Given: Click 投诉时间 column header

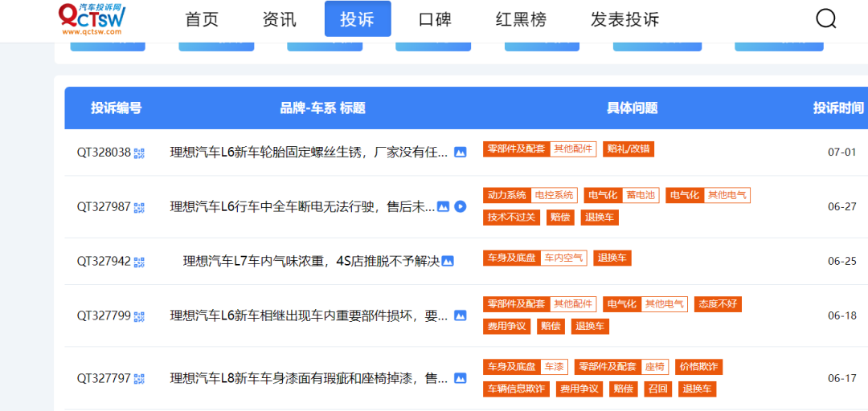Looking at the screenshot, I should pyautogui.click(x=838, y=108).
